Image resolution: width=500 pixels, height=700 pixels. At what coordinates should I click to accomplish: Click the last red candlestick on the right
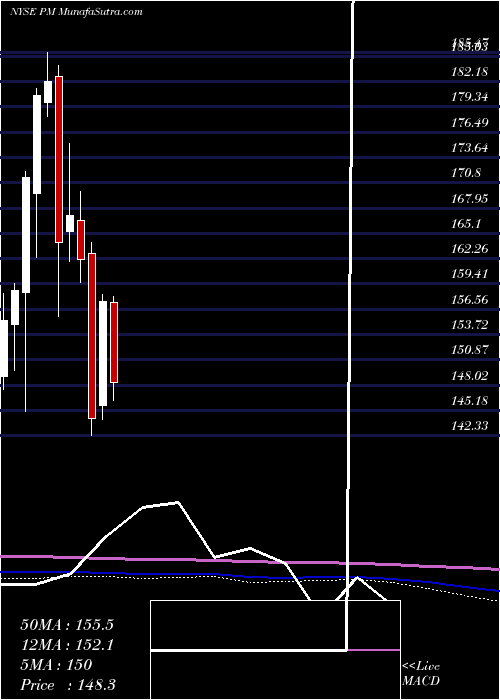[x=114, y=342]
